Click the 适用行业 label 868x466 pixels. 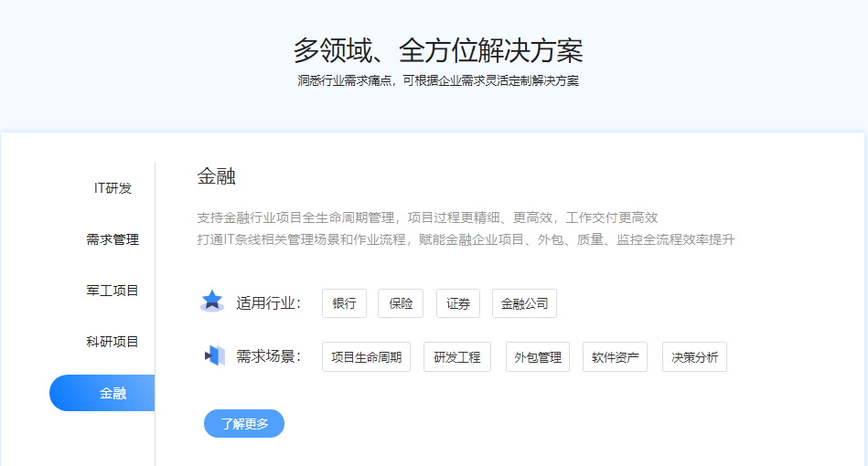(x=269, y=303)
